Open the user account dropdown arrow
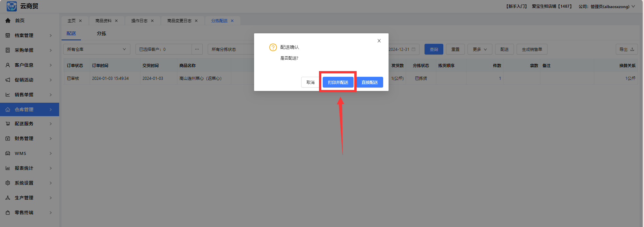Screen dimensions: 644x227 point(633,6)
